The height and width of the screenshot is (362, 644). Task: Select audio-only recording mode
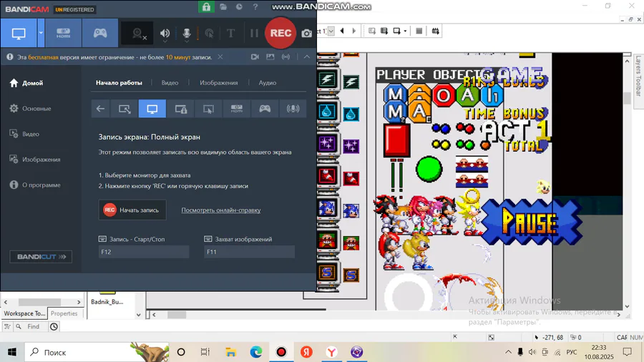[293, 109]
